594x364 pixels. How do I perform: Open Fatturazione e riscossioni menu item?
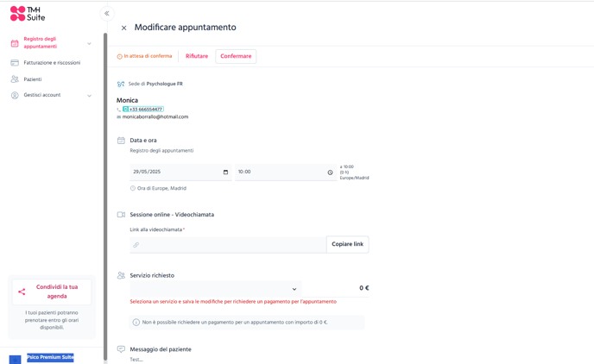coord(52,63)
